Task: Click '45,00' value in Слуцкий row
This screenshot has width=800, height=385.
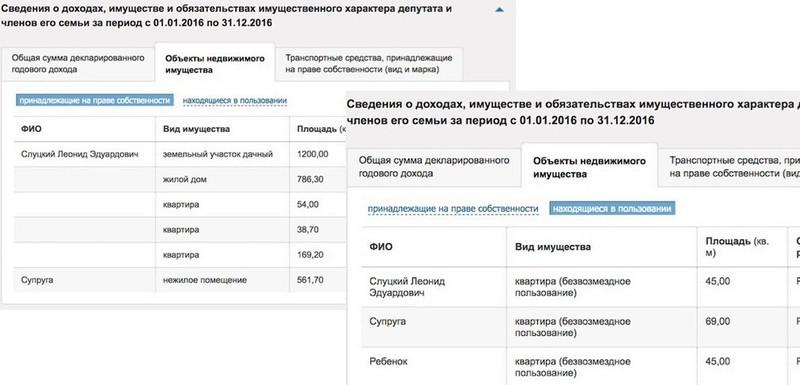Action: click(x=717, y=281)
